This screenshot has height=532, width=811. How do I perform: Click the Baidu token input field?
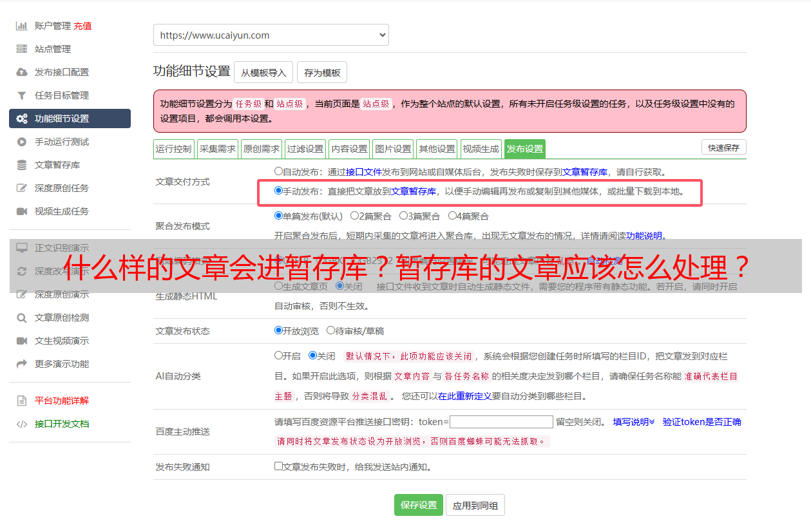(x=501, y=423)
